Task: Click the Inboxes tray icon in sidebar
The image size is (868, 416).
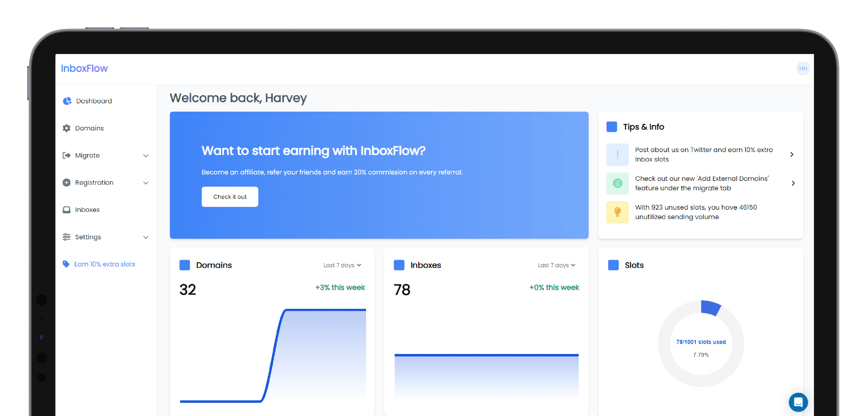Action: [67, 209]
